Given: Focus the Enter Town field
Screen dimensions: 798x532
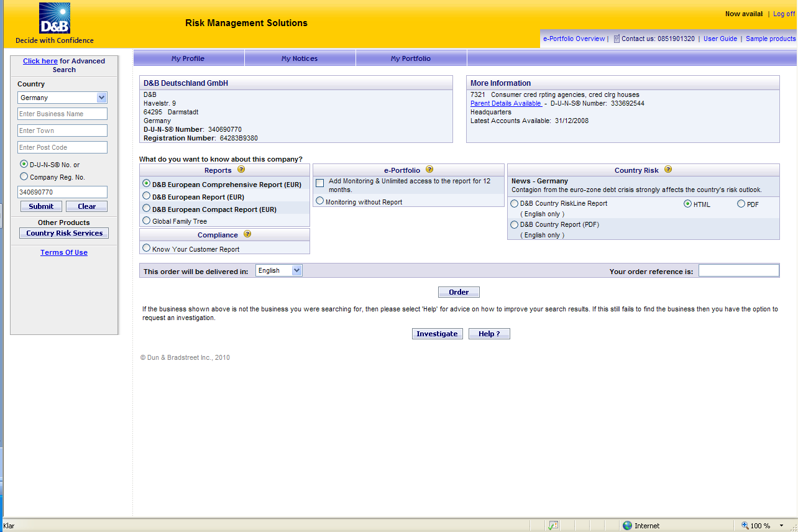Looking at the screenshot, I should pyautogui.click(x=62, y=131).
